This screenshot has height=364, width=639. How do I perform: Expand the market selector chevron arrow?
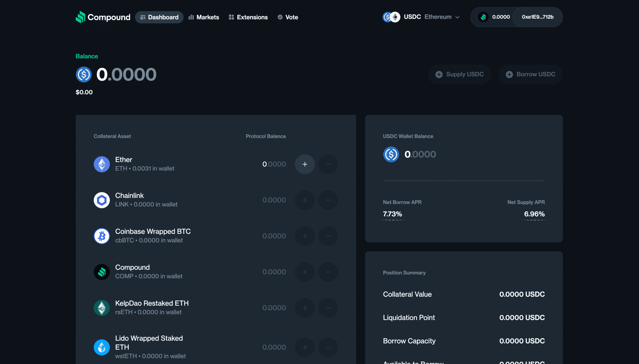pyautogui.click(x=457, y=17)
